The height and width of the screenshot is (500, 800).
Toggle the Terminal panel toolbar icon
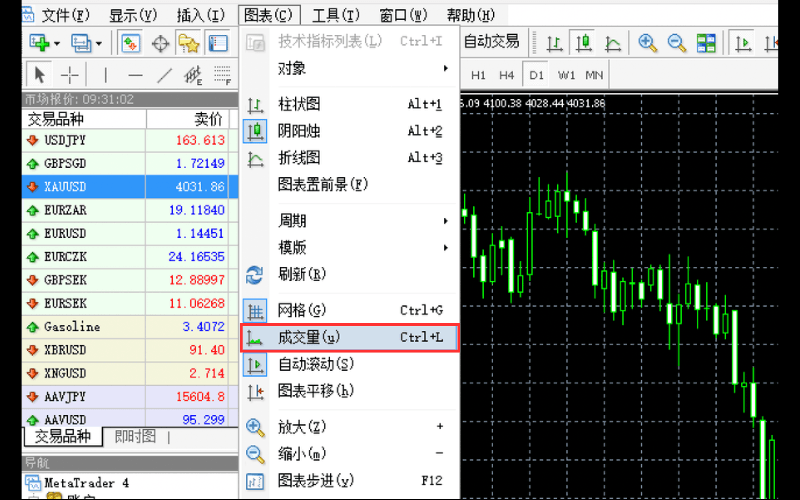(218, 43)
